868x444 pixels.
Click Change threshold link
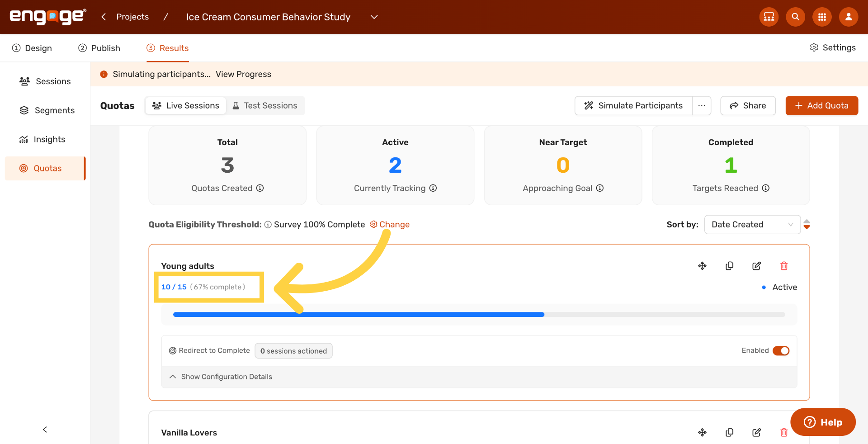point(390,225)
